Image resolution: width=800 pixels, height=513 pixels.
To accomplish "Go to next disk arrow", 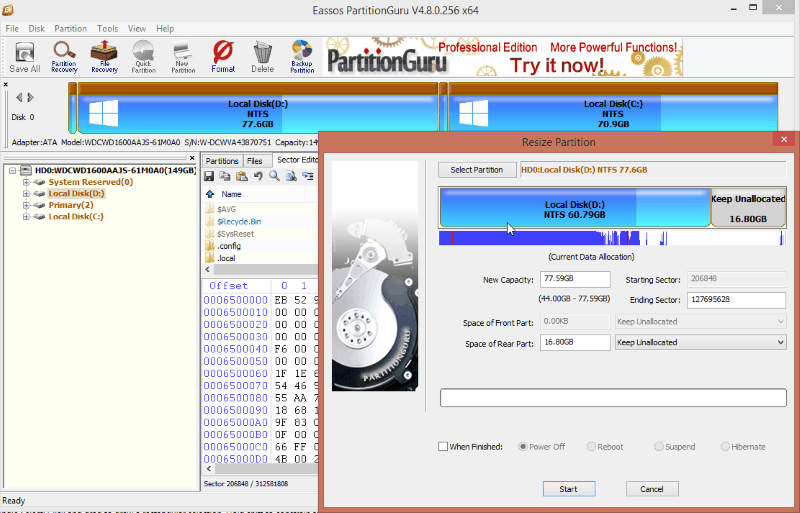I will coord(31,97).
